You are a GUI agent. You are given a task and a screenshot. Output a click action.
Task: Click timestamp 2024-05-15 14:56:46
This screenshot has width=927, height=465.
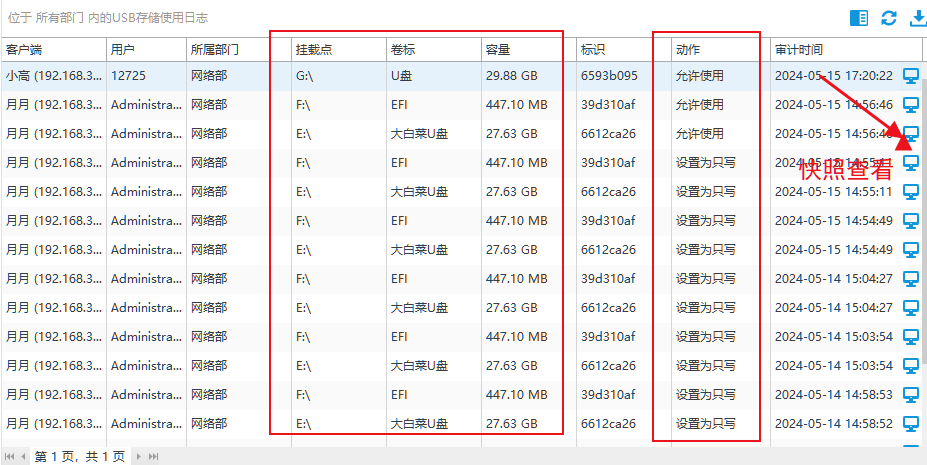tap(834, 105)
